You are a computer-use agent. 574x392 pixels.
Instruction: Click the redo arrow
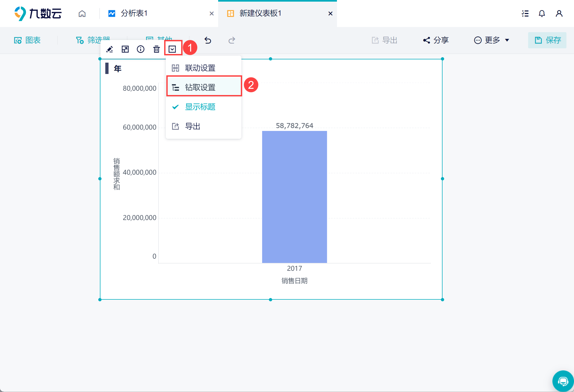coord(232,40)
